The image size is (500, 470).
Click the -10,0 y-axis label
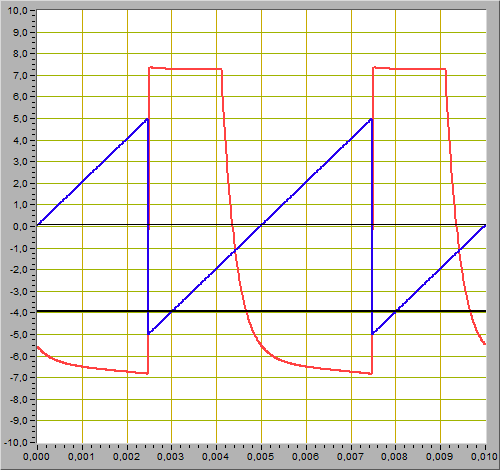click(16, 443)
